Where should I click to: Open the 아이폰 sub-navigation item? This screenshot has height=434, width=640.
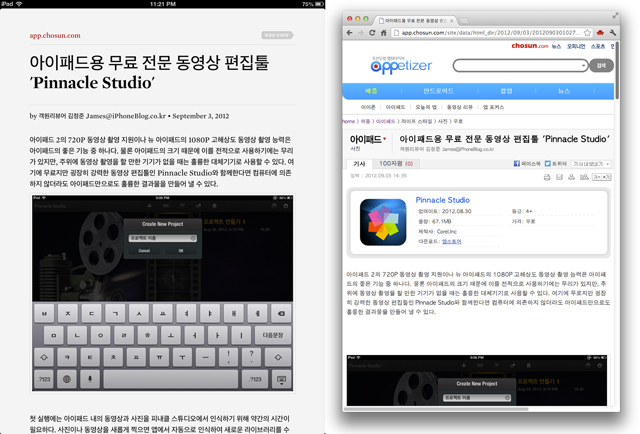pyautogui.click(x=368, y=107)
